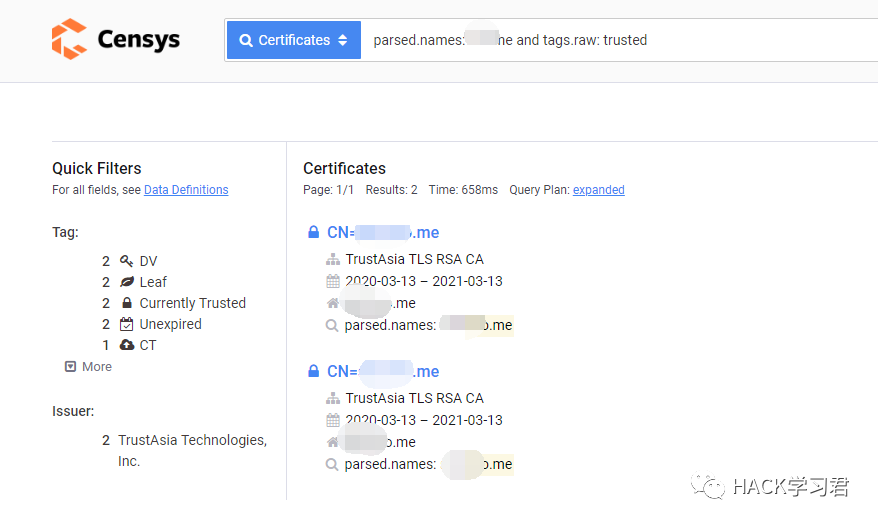The image size is (878, 525).
Task: Click the cloud icon beside CT
Action: click(x=127, y=345)
